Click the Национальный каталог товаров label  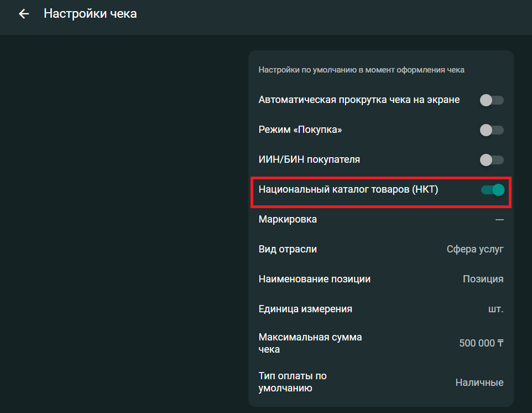348,190
